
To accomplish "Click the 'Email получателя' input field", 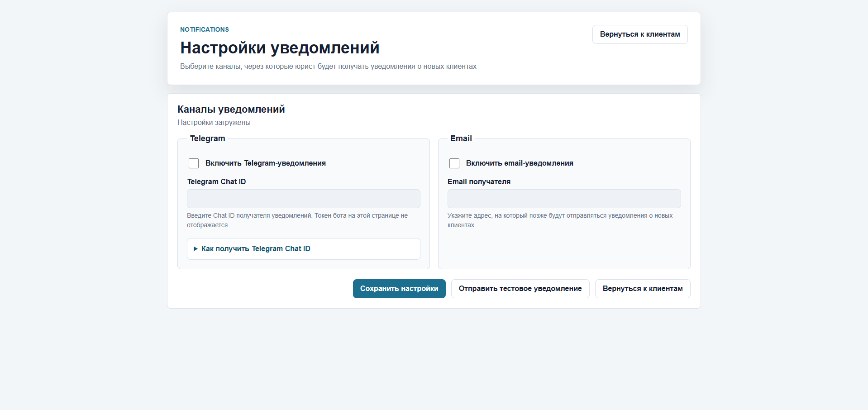I will (x=564, y=199).
